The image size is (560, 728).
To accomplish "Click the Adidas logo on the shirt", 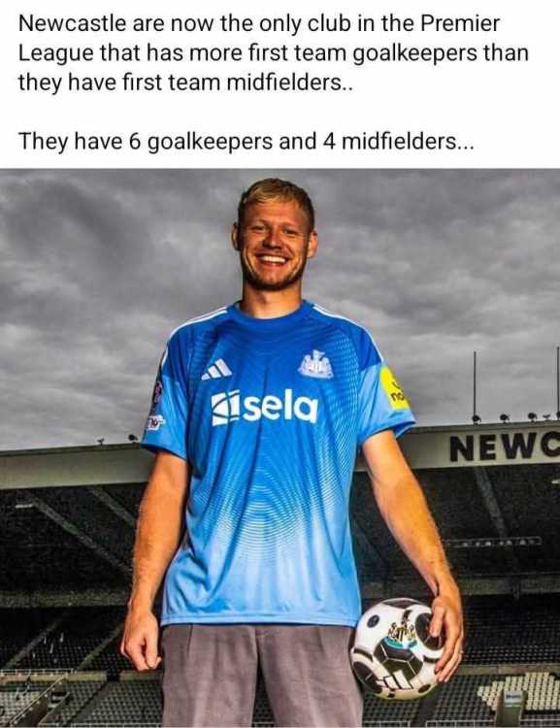I will [216, 370].
